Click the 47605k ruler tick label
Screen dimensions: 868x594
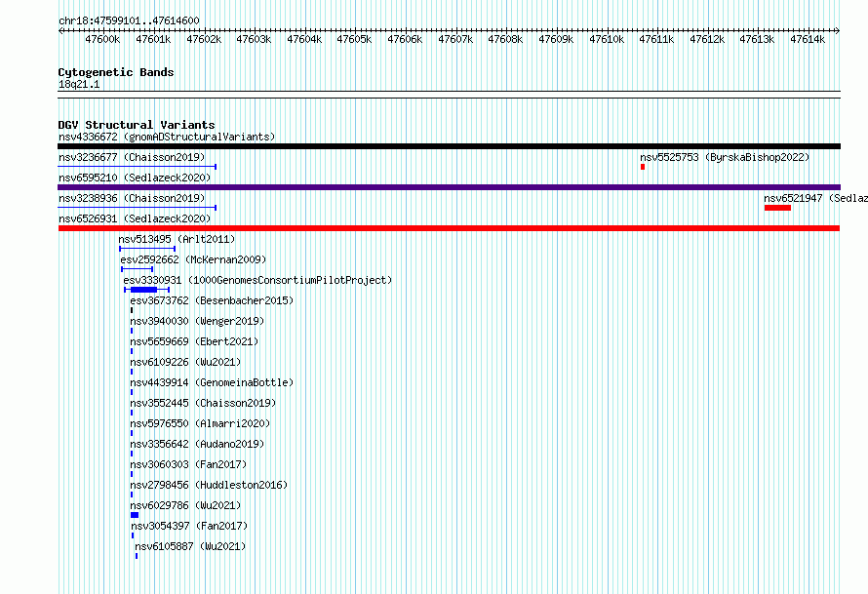click(x=354, y=39)
